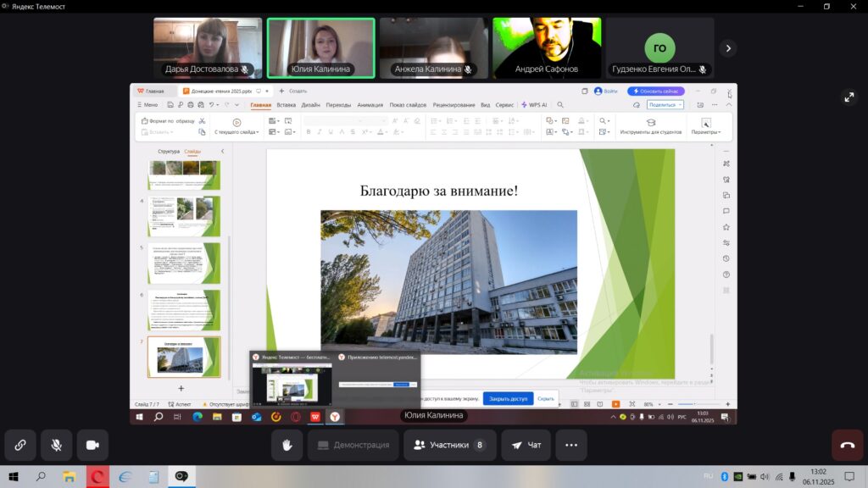End the call with red hang-up button
868x488 pixels.
(847, 445)
